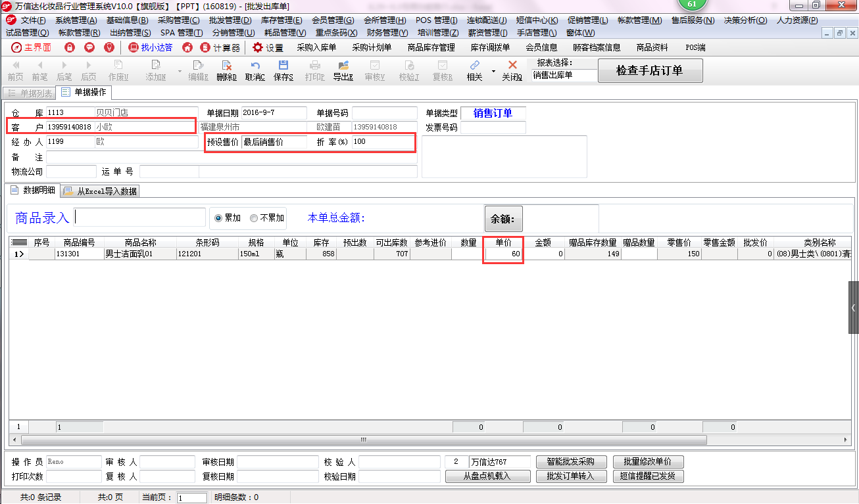Select the 数据明细 tab
The width and height of the screenshot is (859, 504).
(34, 191)
